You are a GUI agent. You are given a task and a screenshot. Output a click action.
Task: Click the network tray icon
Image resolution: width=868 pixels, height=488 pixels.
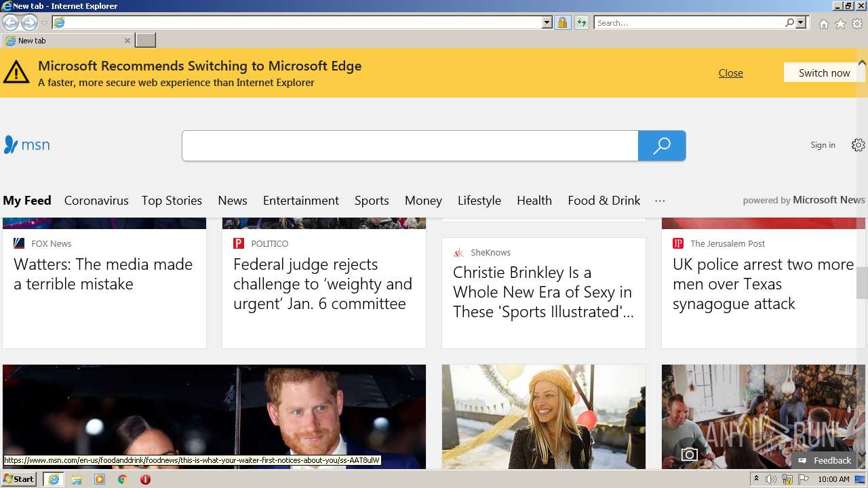(x=787, y=479)
